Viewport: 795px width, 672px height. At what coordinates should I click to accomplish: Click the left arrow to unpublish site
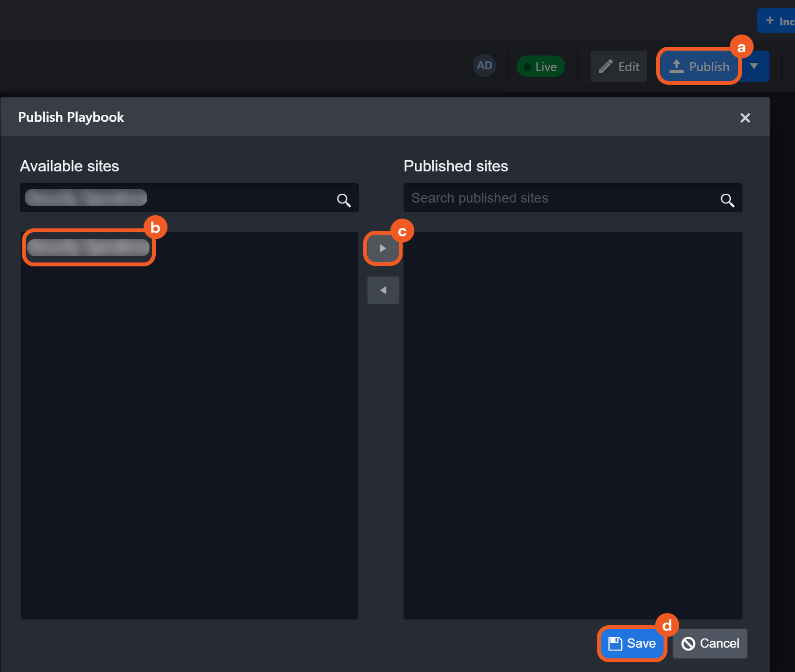point(383,290)
